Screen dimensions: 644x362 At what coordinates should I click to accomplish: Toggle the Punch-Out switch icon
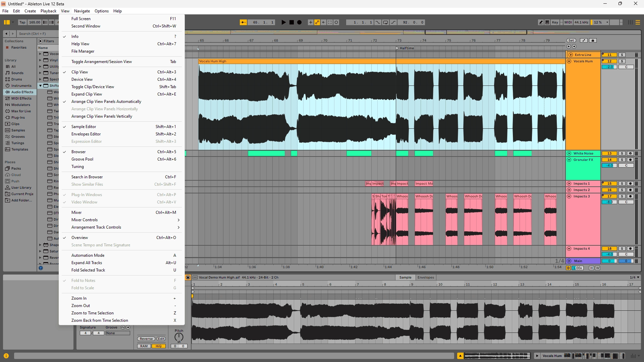pyautogui.click(x=393, y=22)
